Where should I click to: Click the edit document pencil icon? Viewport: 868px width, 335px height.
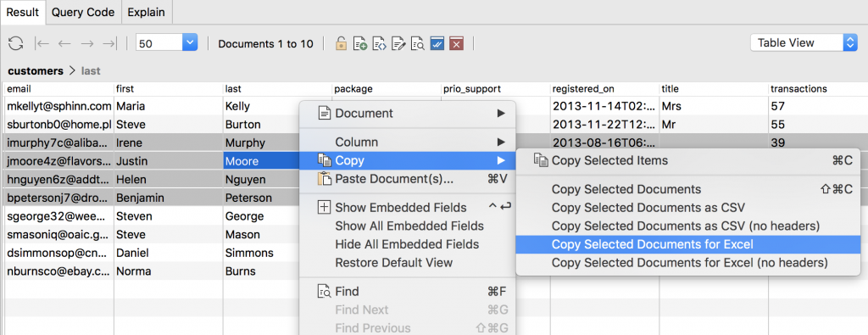tap(398, 43)
